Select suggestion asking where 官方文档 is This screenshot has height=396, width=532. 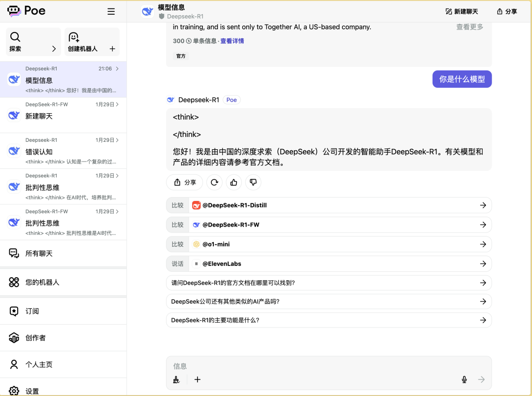(x=329, y=283)
